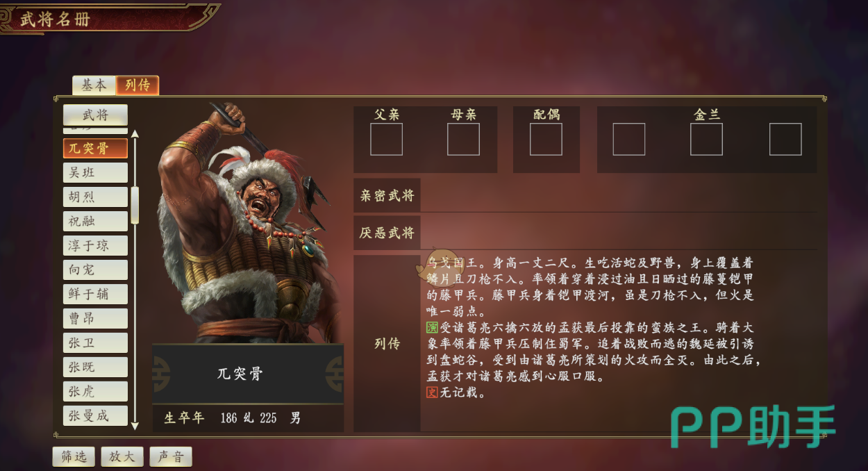This screenshot has height=471, width=868.
Task: Switch to the 基本 tab
Action: [94, 85]
